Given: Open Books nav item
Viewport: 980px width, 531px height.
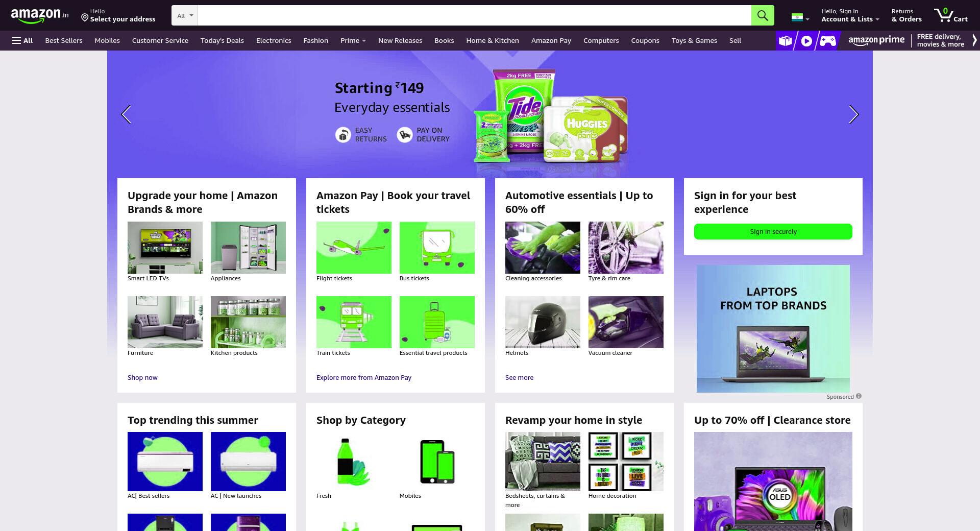Looking at the screenshot, I should (444, 40).
